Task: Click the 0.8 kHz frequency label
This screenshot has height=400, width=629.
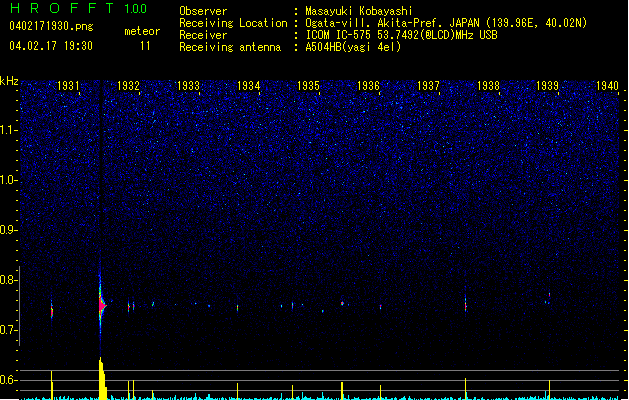Action: pyautogui.click(x=8, y=280)
